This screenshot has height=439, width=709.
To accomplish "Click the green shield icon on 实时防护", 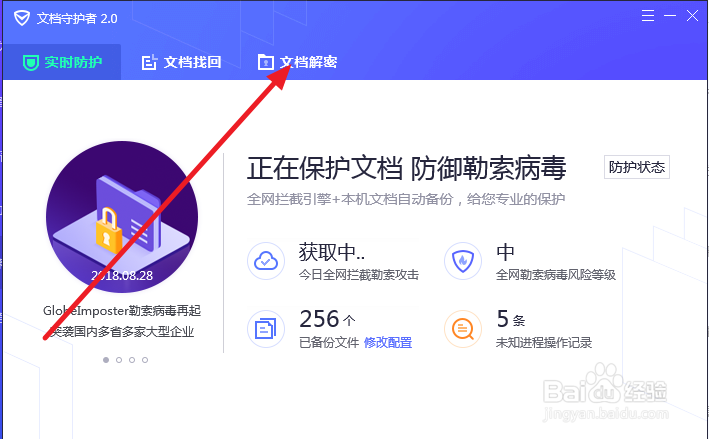I will point(31,62).
